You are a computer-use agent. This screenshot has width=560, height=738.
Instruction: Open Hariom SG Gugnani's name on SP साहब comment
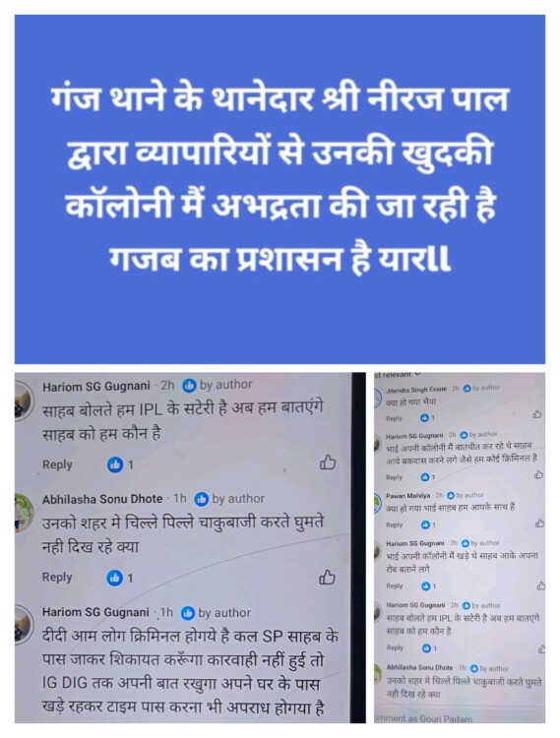point(95,612)
